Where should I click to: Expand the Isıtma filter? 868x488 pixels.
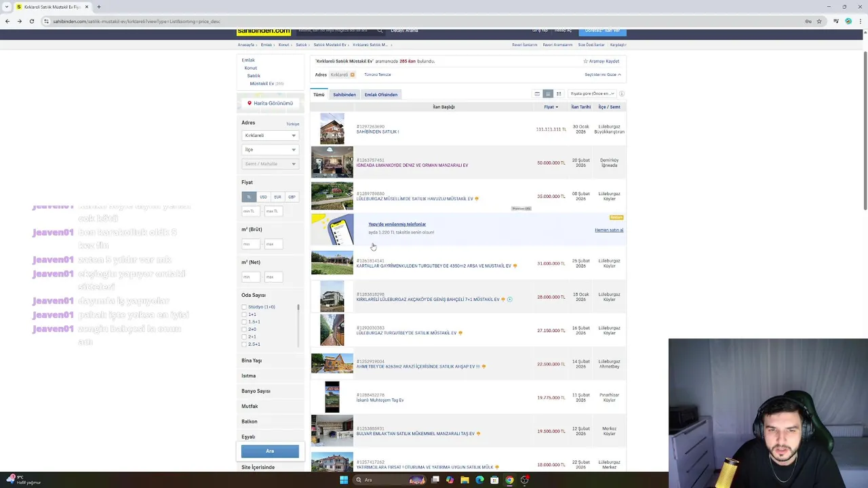pos(248,375)
